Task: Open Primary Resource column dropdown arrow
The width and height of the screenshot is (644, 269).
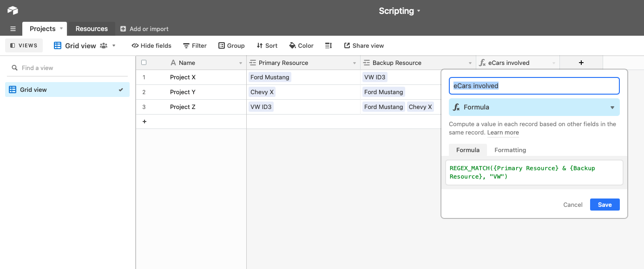Action: click(x=355, y=63)
